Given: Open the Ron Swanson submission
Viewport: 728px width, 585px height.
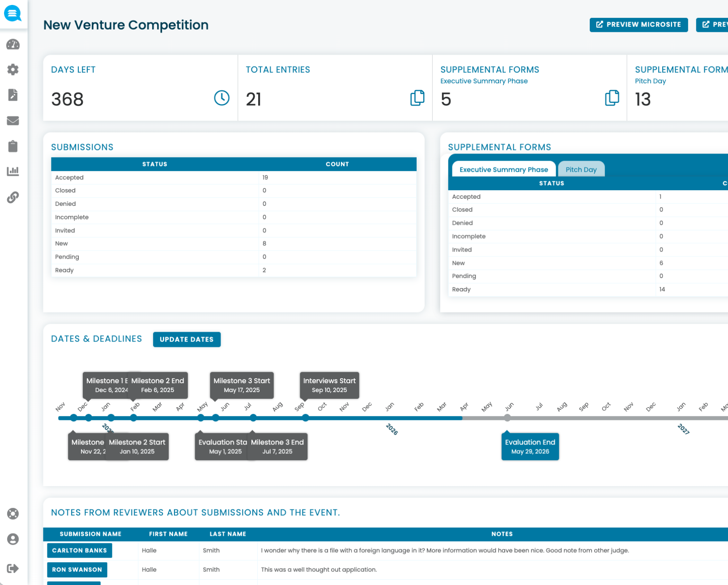Looking at the screenshot, I should pos(77,569).
